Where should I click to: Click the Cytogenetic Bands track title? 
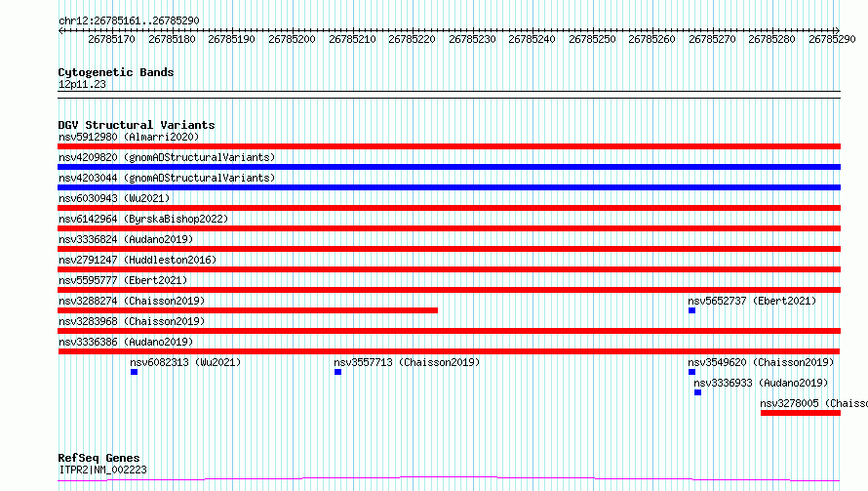(x=116, y=72)
